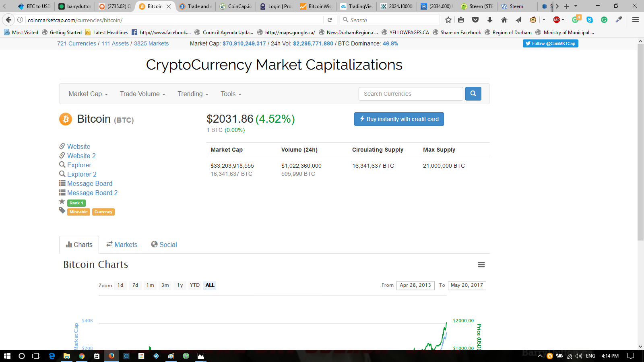The width and height of the screenshot is (644, 362).
Task: Bookmark this page with the star icon
Action: point(448,20)
